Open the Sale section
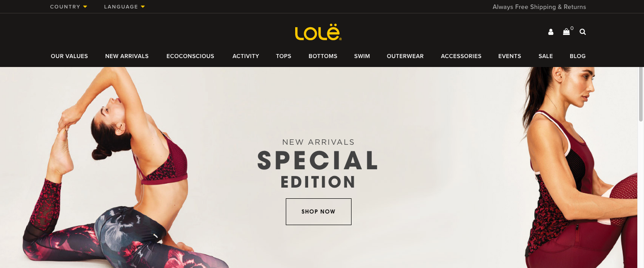Image resolution: width=644 pixels, height=268 pixels. coord(546,56)
